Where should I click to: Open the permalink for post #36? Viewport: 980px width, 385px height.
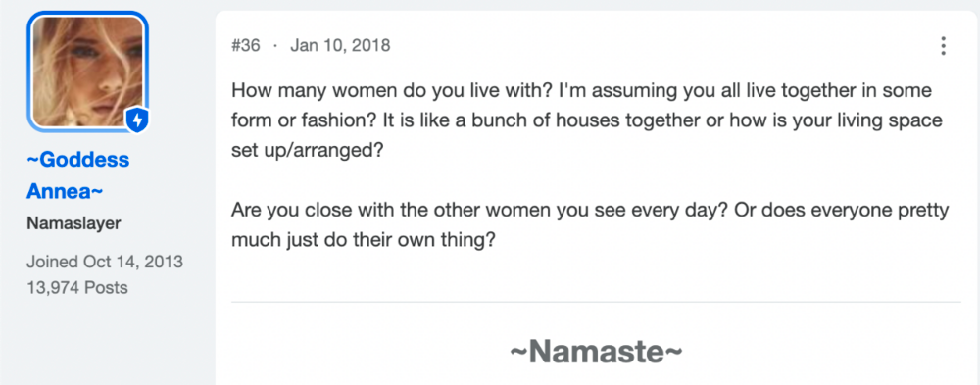coord(246,46)
